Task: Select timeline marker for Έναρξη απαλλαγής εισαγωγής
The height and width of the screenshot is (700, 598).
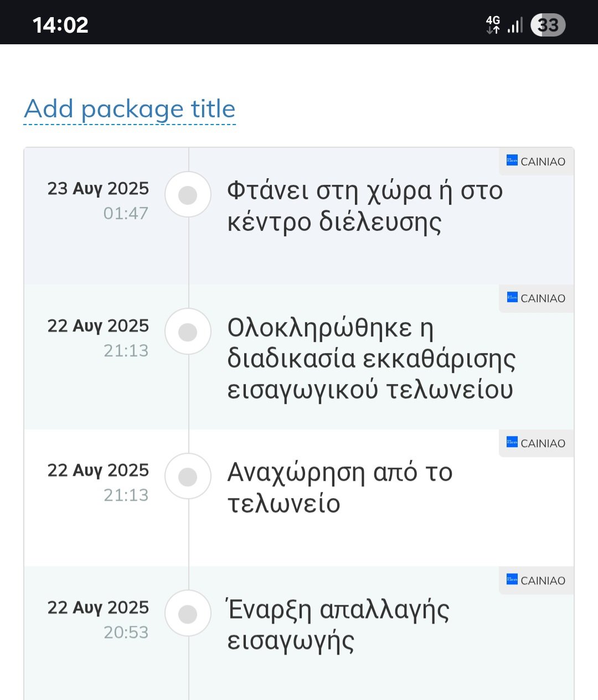Action: tap(188, 614)
